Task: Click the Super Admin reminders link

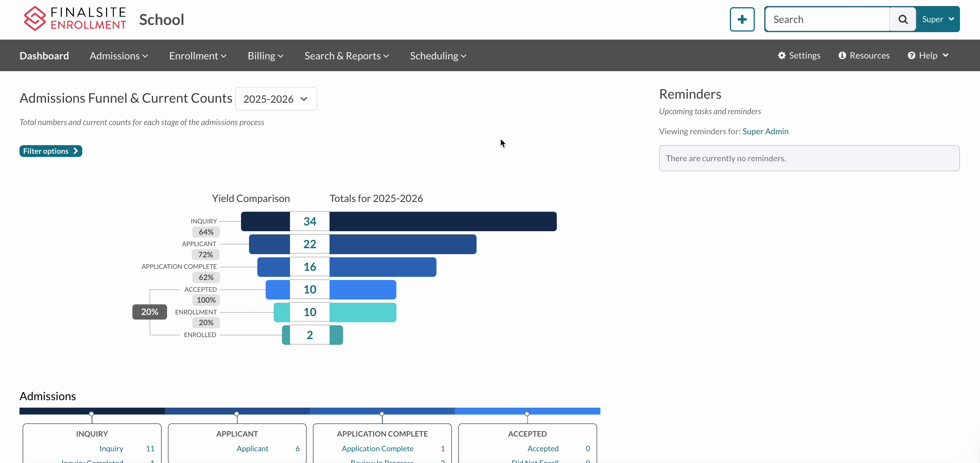Action: tap(765, 131)
